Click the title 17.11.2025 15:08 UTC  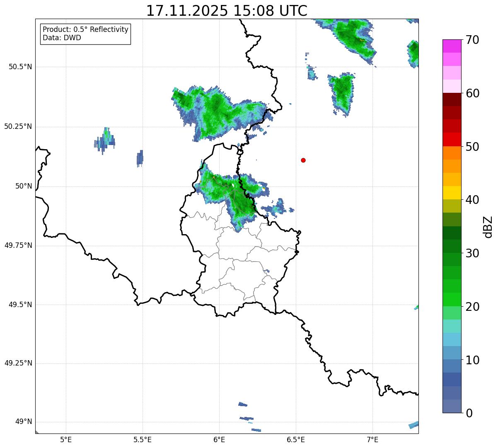coord(227,10)
